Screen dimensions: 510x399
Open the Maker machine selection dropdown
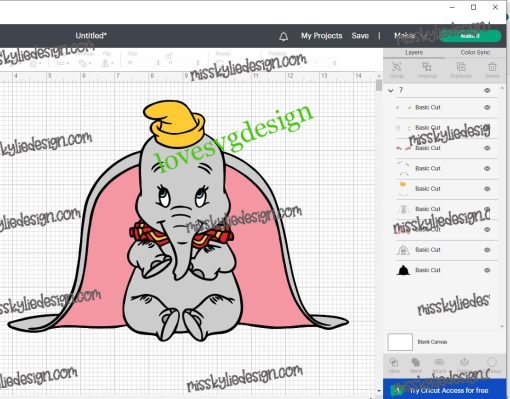(410, 36)
